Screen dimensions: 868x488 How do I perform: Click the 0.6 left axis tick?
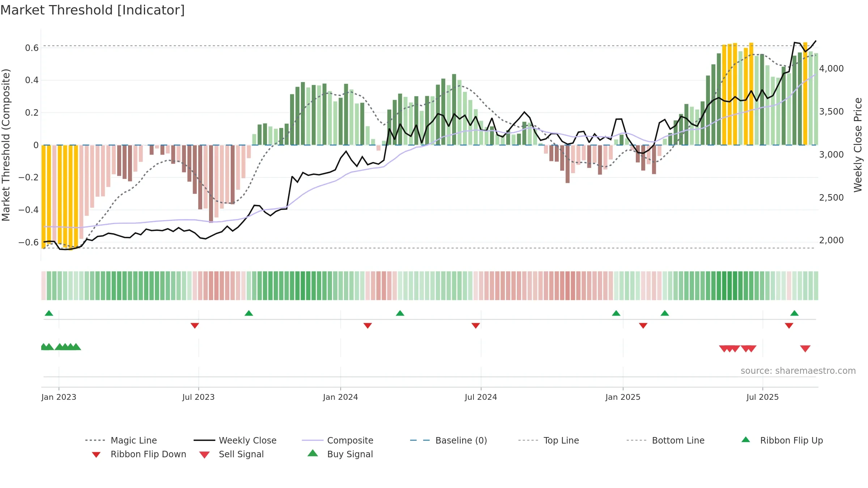[32, 48]
